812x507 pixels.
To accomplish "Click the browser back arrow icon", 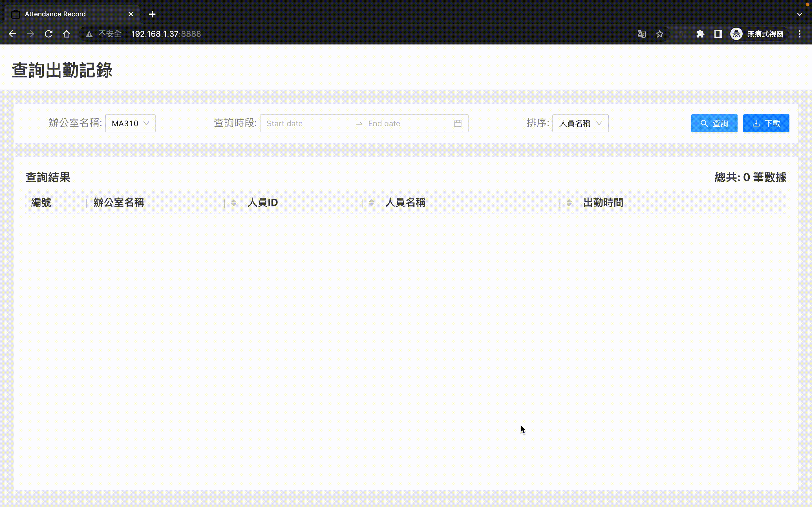I will click(12, 34).
